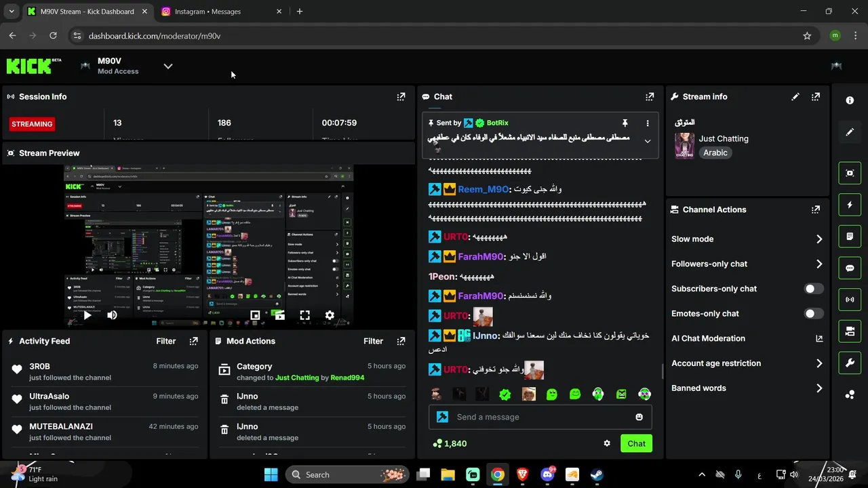The height and width of the screenshot is (488, 868).
Task: Expand Banned words settings
Action: (819, 388)
